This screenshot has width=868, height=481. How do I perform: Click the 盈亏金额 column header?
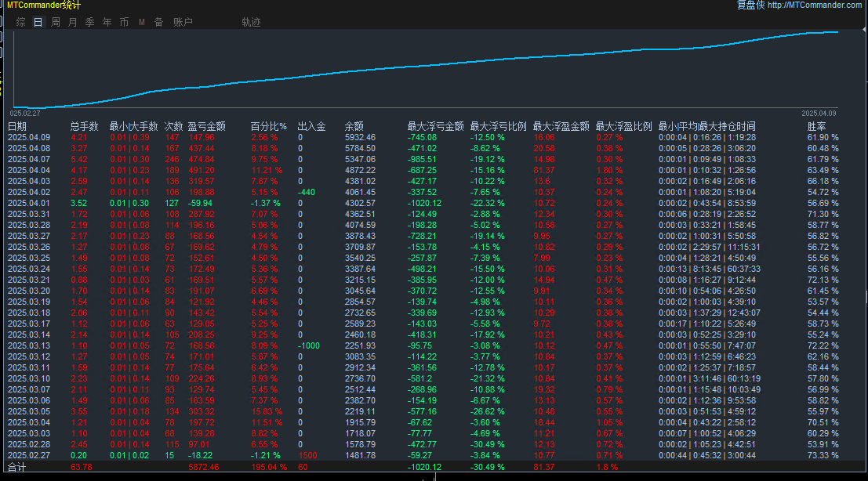pyautogui.click(x=206, y=127)
